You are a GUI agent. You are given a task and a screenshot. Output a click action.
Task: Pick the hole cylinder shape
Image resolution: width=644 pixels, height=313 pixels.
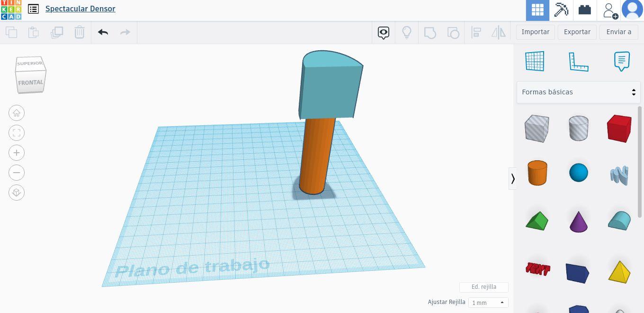pyautogui.click(x=578, y=128)
